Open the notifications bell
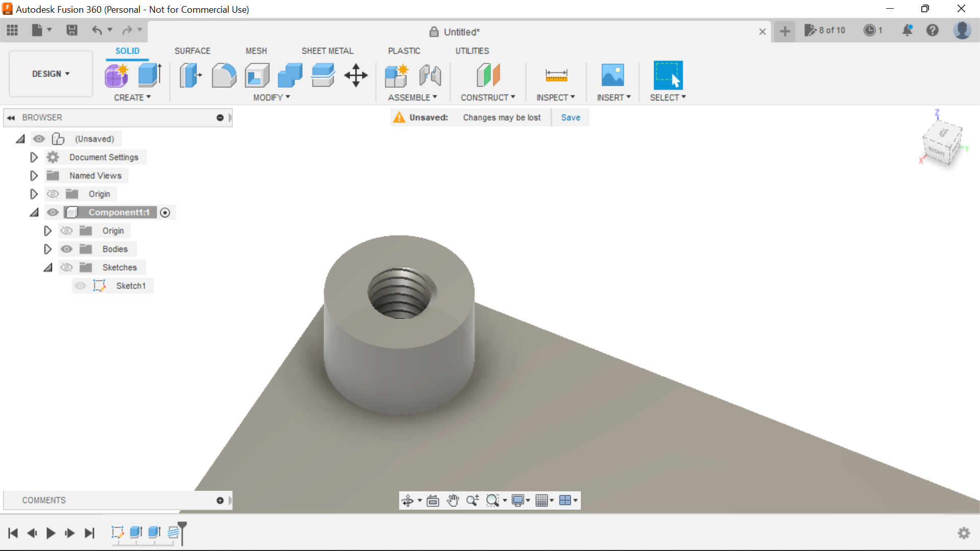 coord(908,31)
